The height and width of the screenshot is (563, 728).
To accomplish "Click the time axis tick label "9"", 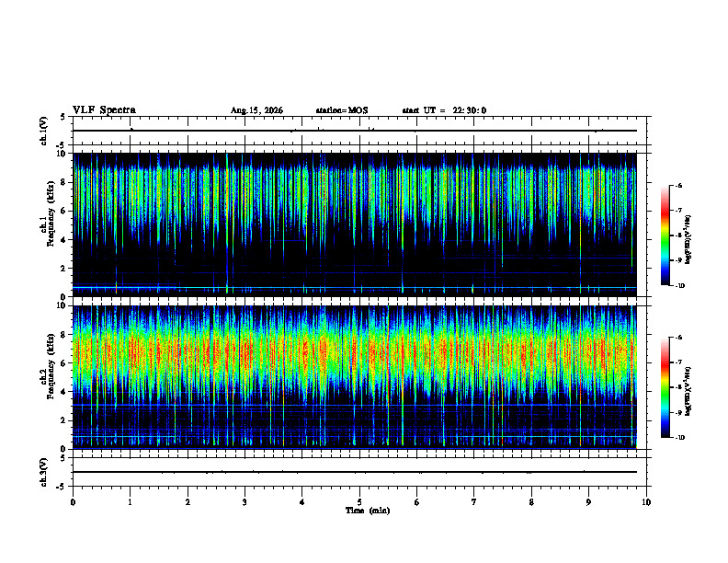I will [x=588, y=502].
